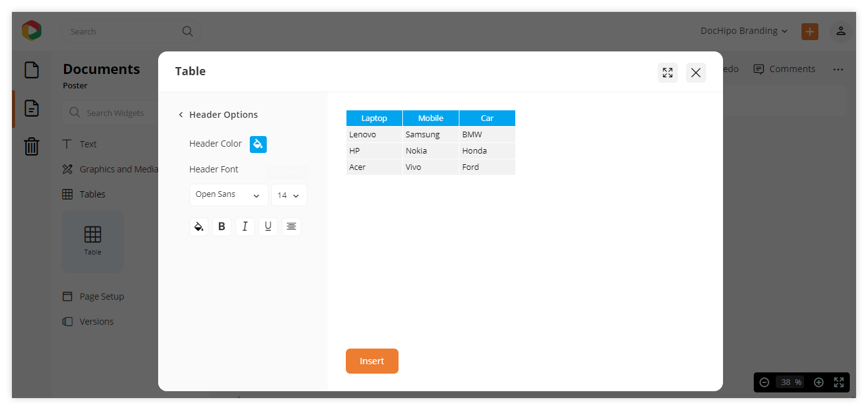Click the search magnifier icon in top bar
This screenshot has width=868, height=410.
(x=188, y=31)
